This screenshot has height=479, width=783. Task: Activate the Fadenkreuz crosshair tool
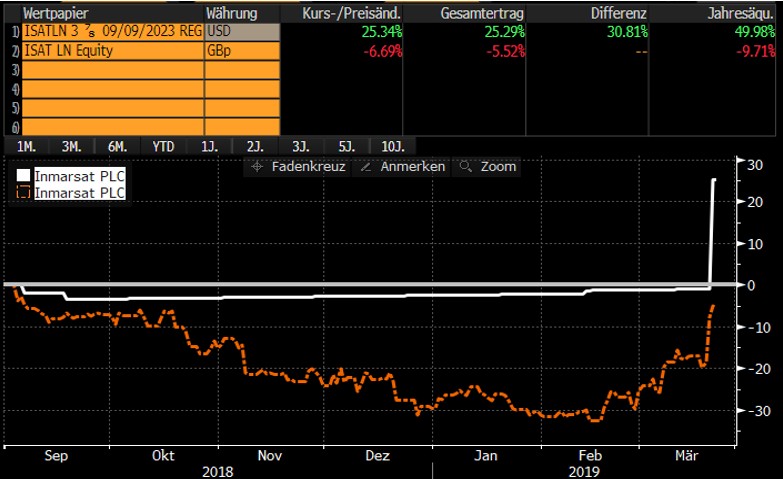click(299, 167)
